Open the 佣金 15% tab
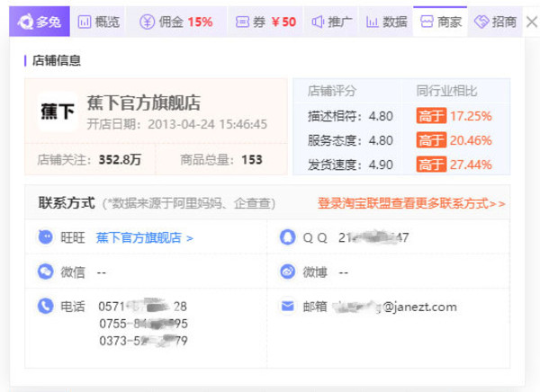This screenshot has height=392, width=540. click(x=176, y=22)
